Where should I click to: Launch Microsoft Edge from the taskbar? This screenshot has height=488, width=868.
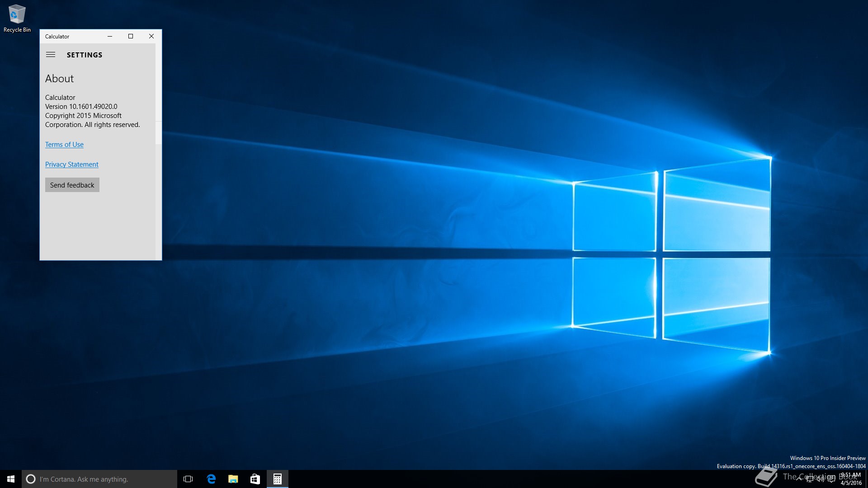(x=211, y=479)
